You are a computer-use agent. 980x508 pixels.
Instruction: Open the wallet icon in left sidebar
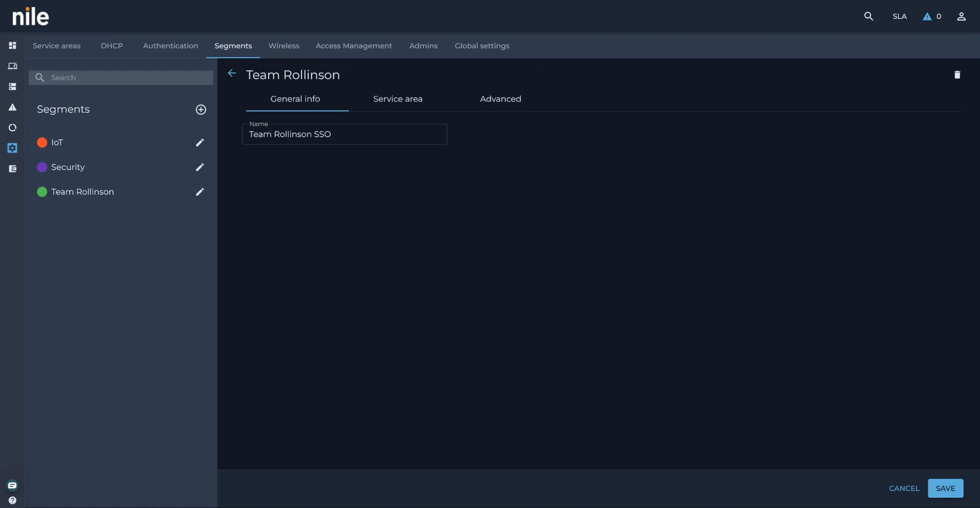[x=12, y=168]
